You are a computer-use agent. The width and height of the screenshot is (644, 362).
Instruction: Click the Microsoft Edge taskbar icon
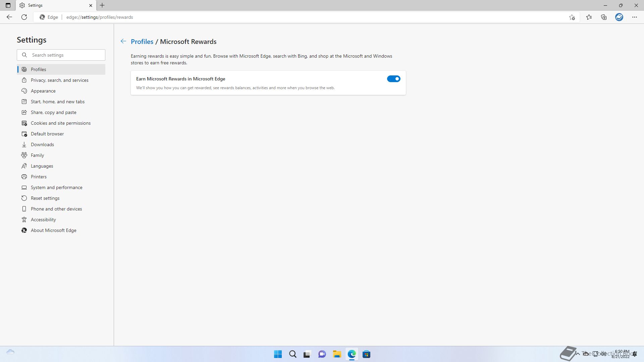(352, 354)
